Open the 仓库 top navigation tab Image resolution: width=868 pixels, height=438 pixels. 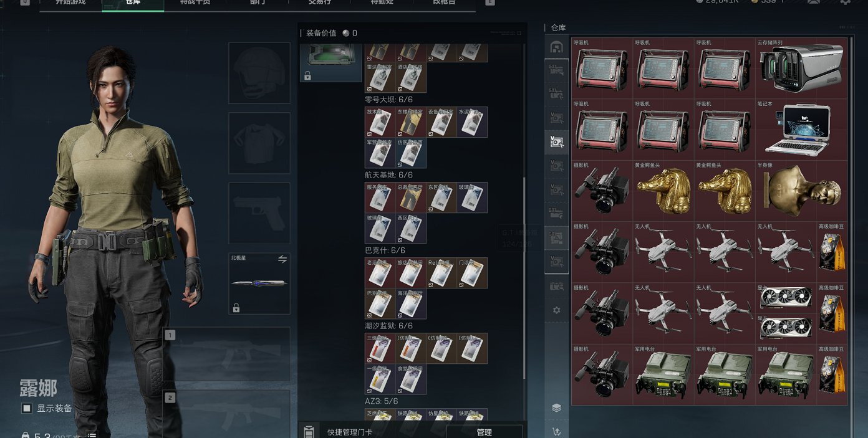[x=133, y=3]
